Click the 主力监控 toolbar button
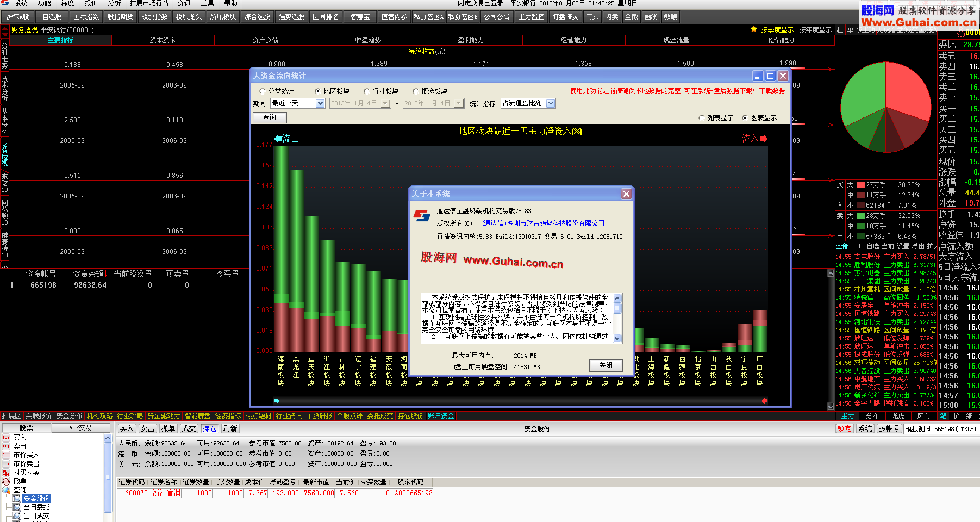Image resolution: width=980 pixels, height=522 pixels. click(531, 17)
